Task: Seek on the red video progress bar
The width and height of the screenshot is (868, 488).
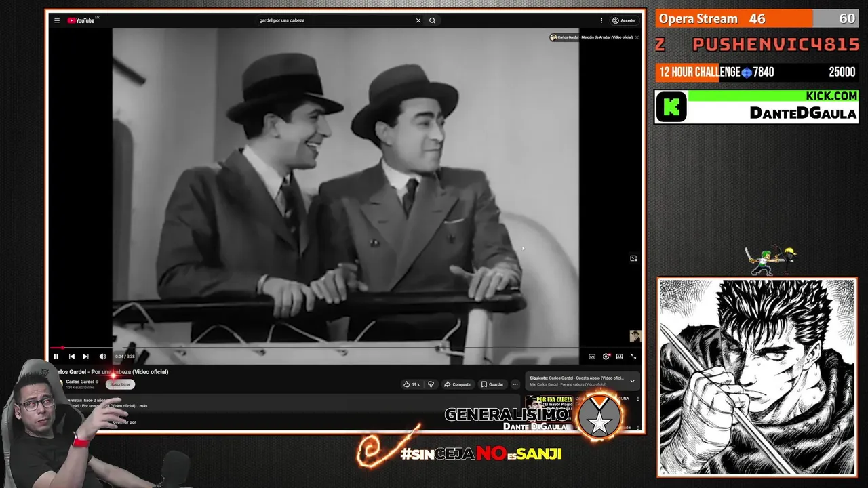Action: 345,348
